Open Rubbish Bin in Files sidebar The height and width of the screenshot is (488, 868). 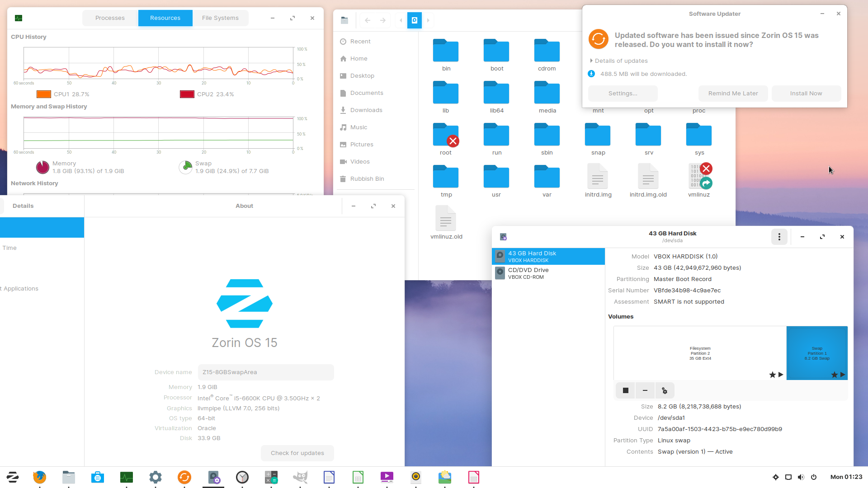click(x=367, y=179)
